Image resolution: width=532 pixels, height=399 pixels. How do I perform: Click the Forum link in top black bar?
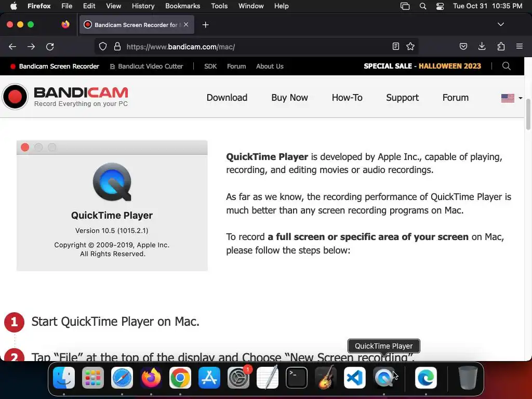pyautogui.click(x=236, y=66)
